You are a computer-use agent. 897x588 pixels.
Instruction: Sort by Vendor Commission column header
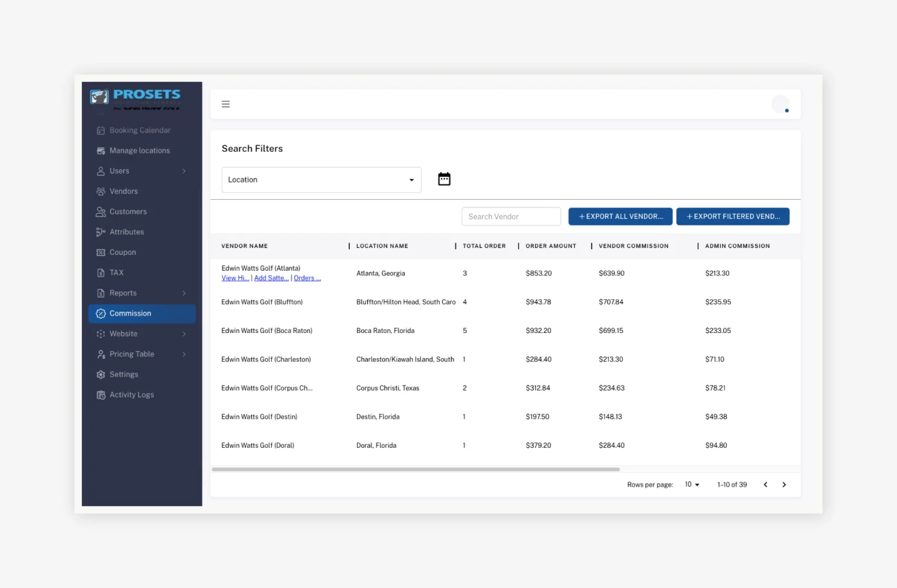[x=634, y=246]
